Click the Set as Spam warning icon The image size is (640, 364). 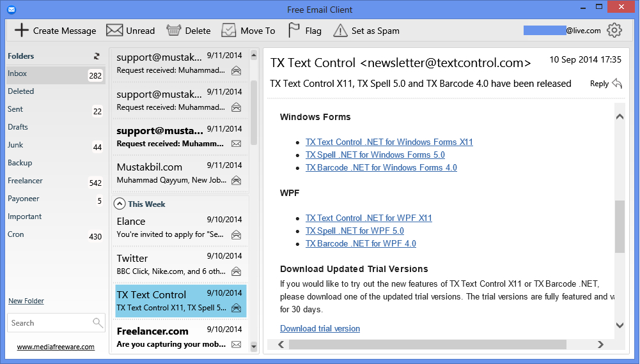point(340,31)
